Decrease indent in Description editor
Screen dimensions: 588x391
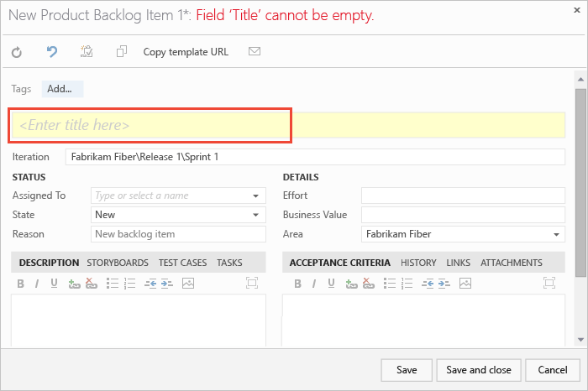click(x=150, y=284)
